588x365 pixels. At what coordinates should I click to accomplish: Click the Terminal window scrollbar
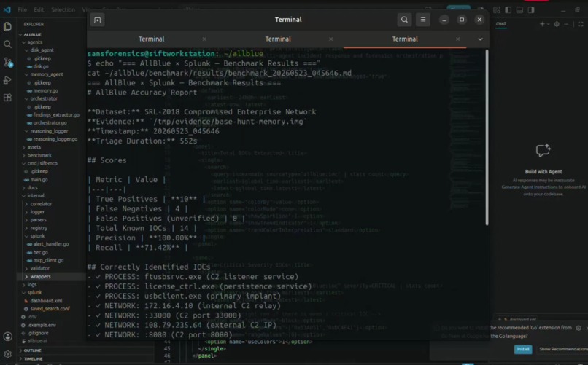click(x=487, y=138)
